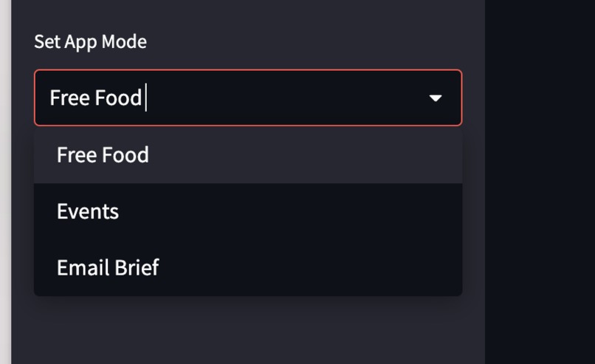
Task: Select Events from the mode list
Action: click(x=248, y=211)
